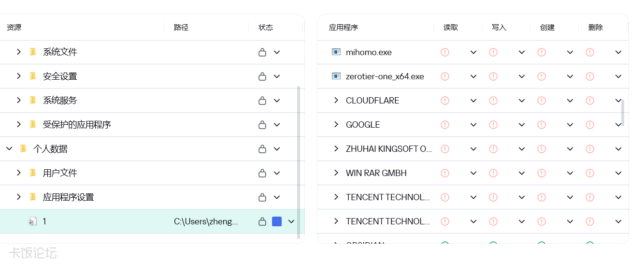The height and width of the screenshot is (264, 644).
Task: Expand the GOOGLE application group
Action: [336, 124]
